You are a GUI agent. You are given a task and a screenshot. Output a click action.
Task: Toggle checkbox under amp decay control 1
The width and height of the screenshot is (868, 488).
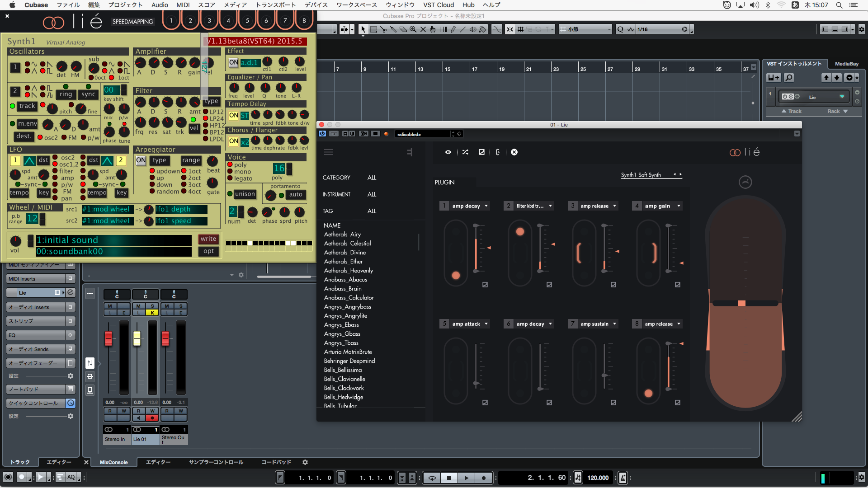(x=485, y=285)
